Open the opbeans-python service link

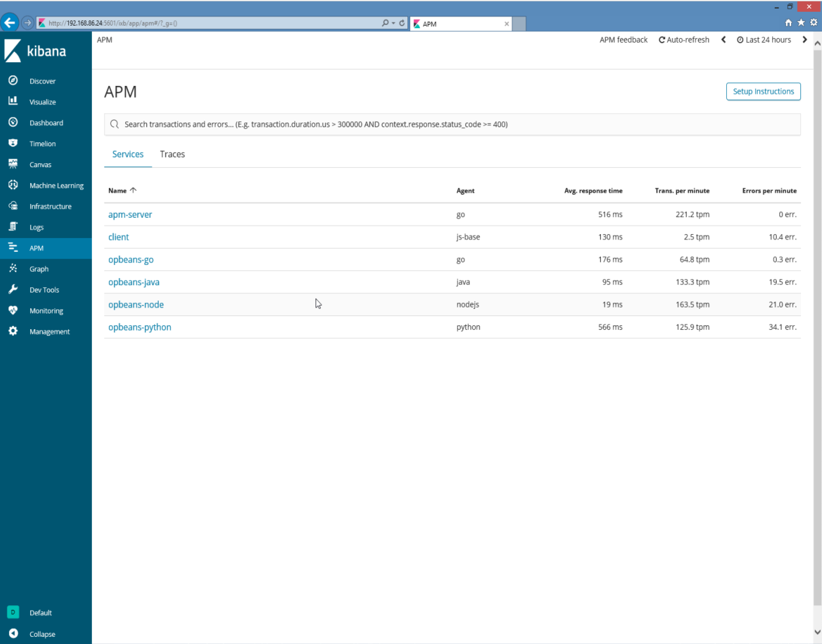[x=140, y=327]
